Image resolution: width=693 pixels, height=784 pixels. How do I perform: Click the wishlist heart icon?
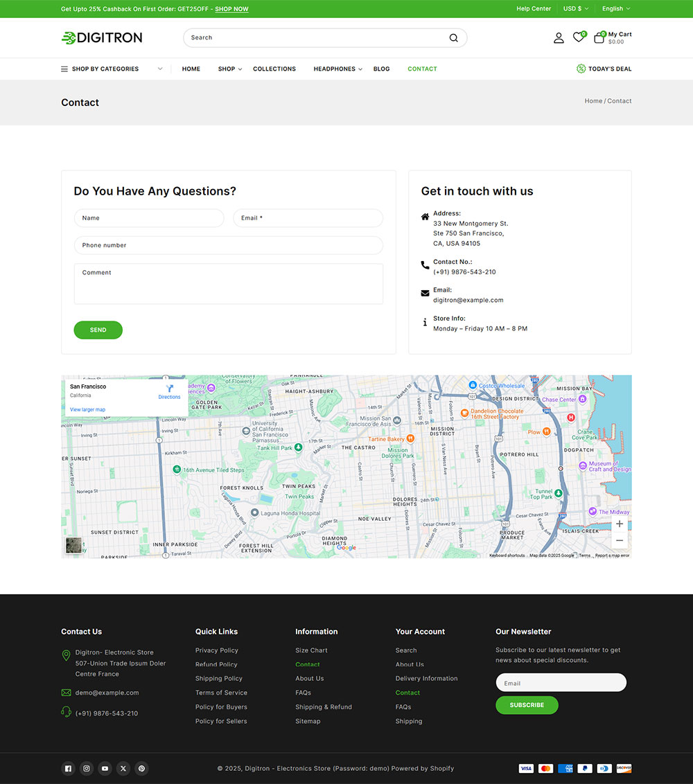point(579,37)
